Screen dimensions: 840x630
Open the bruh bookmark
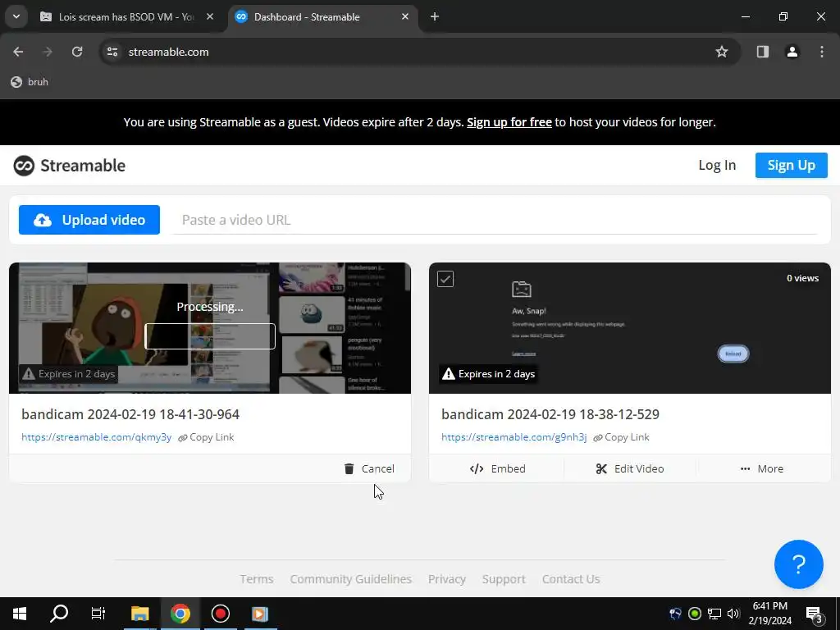[x=30, y=82]
